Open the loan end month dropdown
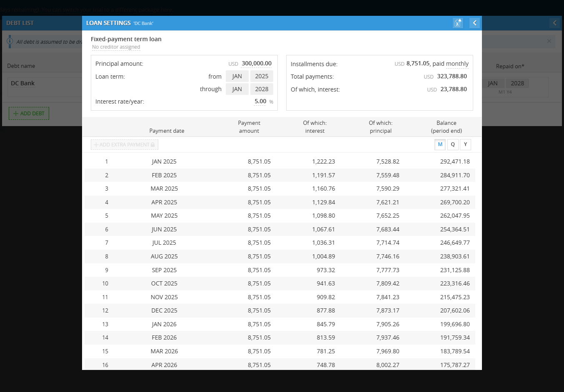The width and height of the screenshot is (564, 392). (x=237, y=89)
